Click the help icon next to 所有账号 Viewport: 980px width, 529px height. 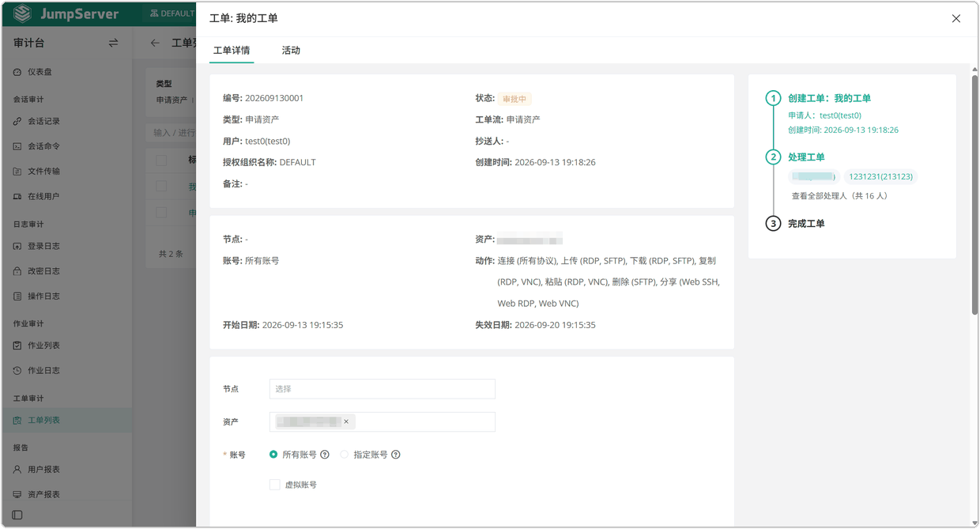[325, 455]
